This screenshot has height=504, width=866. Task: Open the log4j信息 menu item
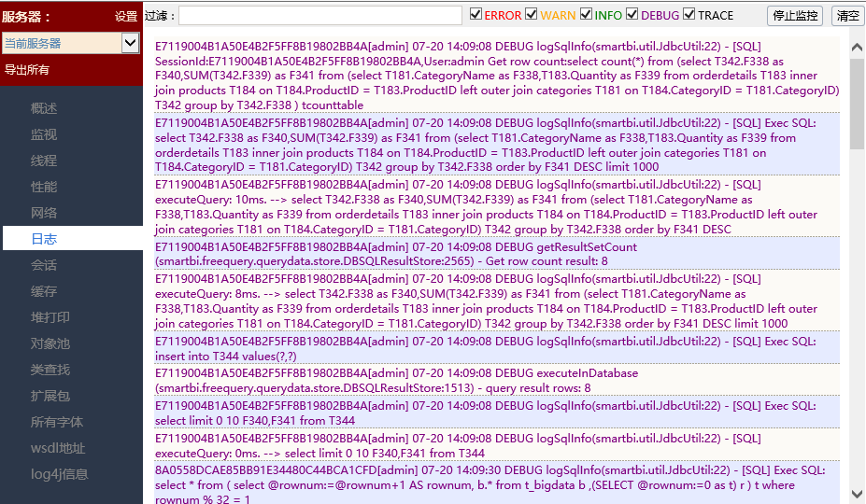60,473
